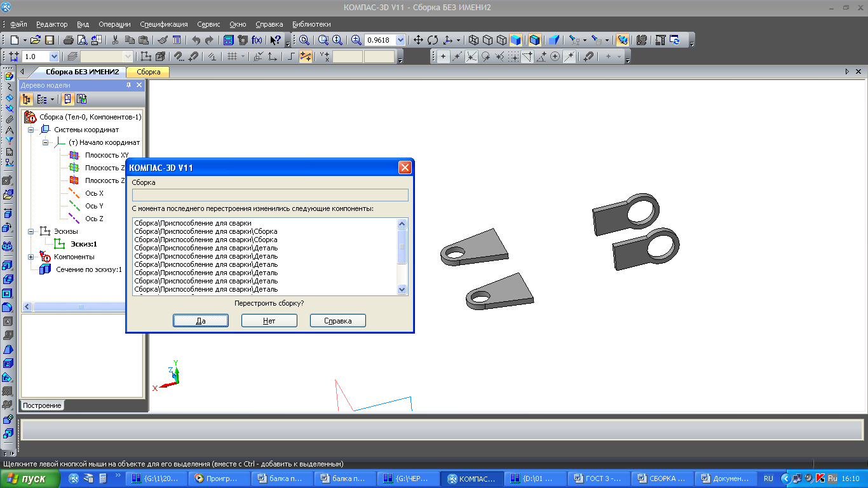The width and height of the screenshot is (868, 488).
Task: Open the Спецификация menu
Action: pyautogui.click(x=164, y=24)
